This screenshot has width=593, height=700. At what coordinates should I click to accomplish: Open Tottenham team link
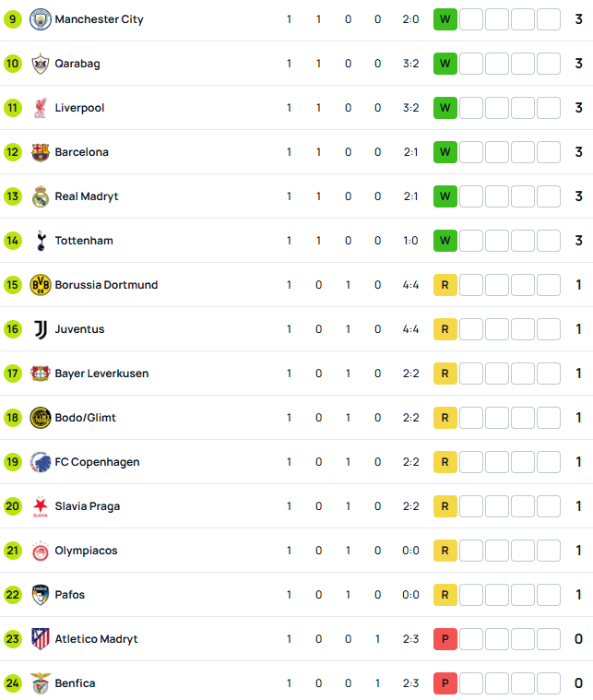point(84,241)
